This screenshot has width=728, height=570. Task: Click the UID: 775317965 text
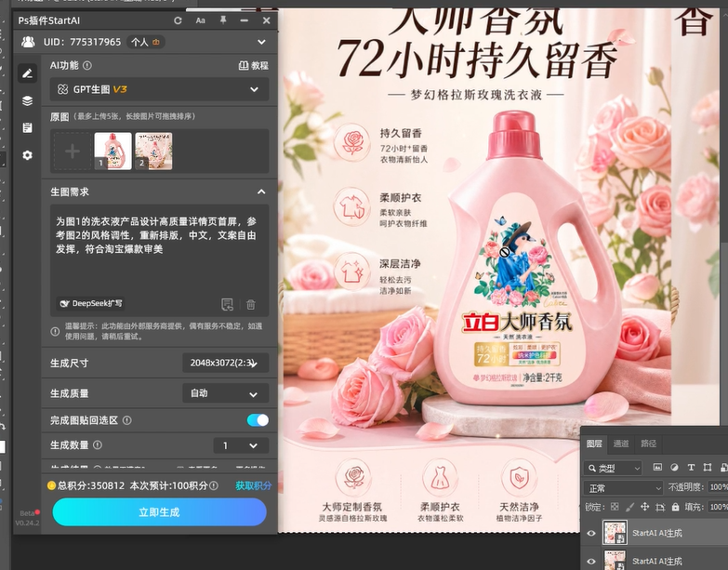pyautogui.click(x=82, y=42)
